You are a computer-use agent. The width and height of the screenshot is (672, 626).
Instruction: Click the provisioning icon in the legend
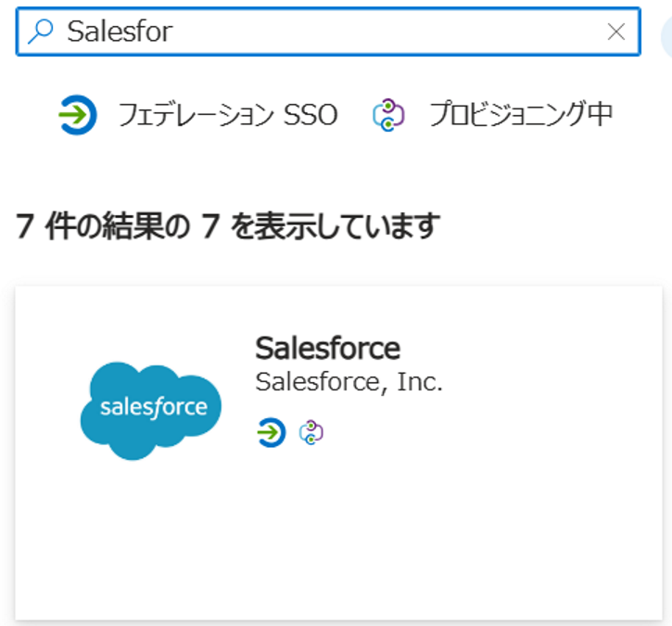pyautogui.click(x=389, y=115)
